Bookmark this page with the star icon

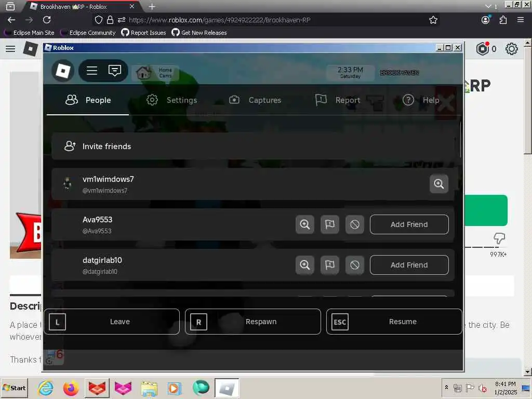pos(433,20)
